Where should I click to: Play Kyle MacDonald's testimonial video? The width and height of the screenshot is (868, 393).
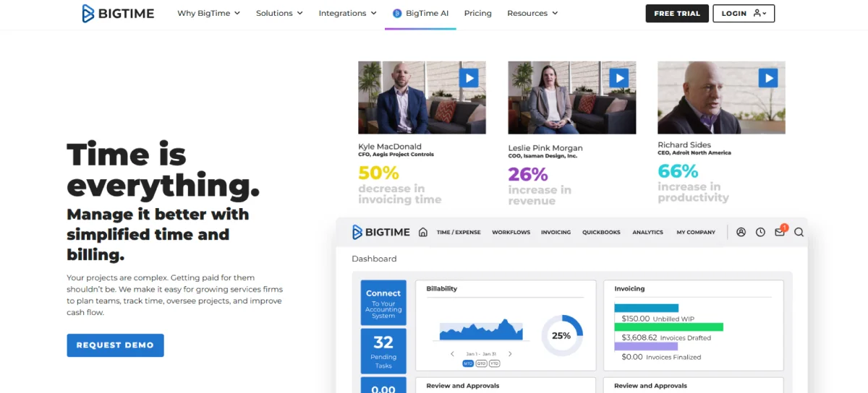[x=469, y=78]
